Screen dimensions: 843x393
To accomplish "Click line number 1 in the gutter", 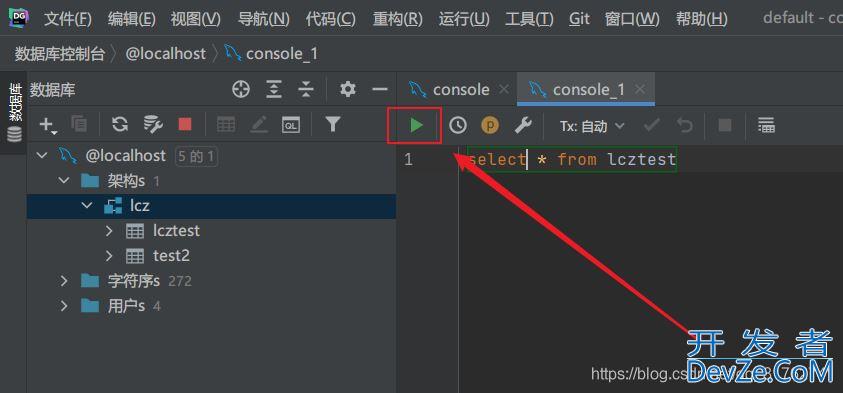I will click(409, 159).
